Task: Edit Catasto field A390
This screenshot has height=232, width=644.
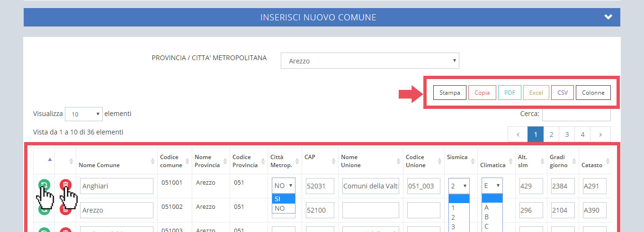Action: coord(594,210)
